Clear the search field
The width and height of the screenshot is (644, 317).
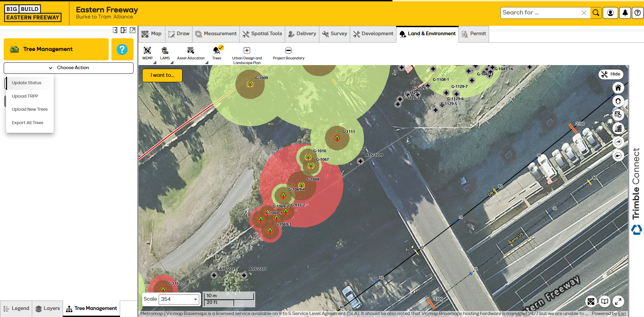584,13
